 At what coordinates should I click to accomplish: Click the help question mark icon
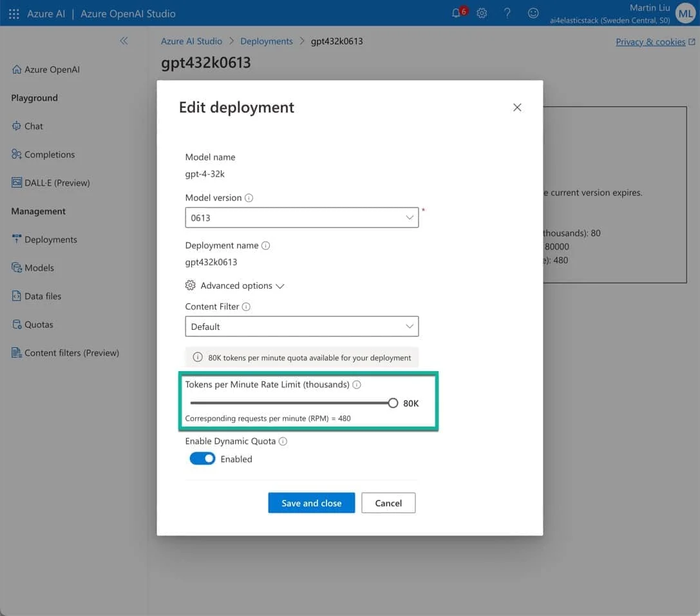507,13
